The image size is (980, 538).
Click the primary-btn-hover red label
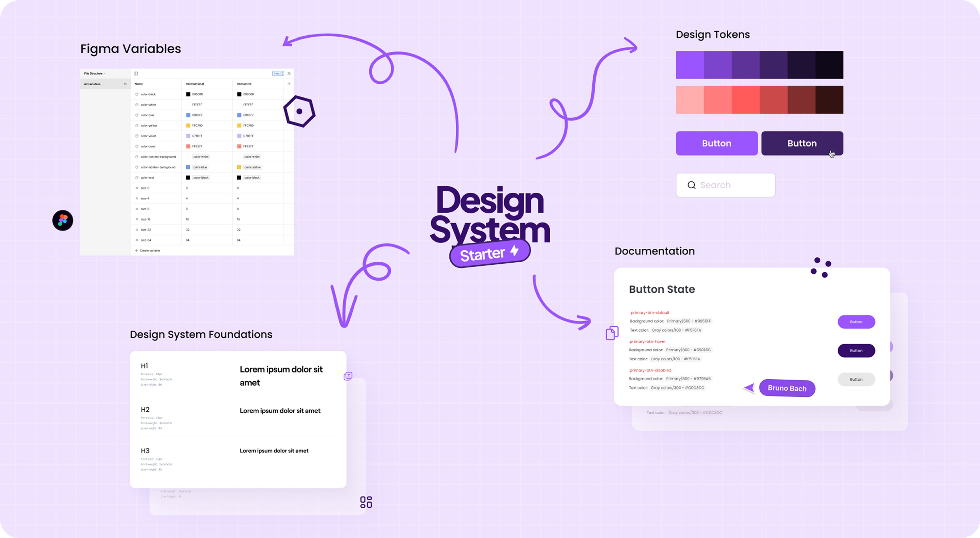(647, 341)
